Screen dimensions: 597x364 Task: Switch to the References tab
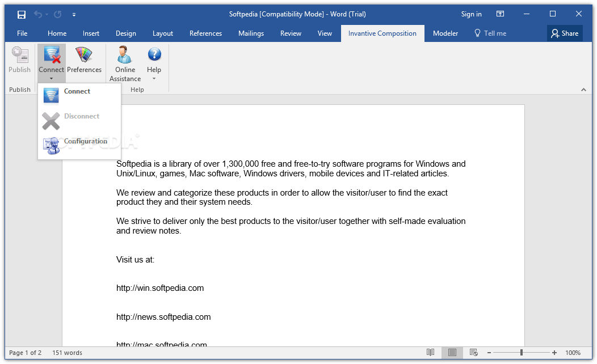pos(205,33)
